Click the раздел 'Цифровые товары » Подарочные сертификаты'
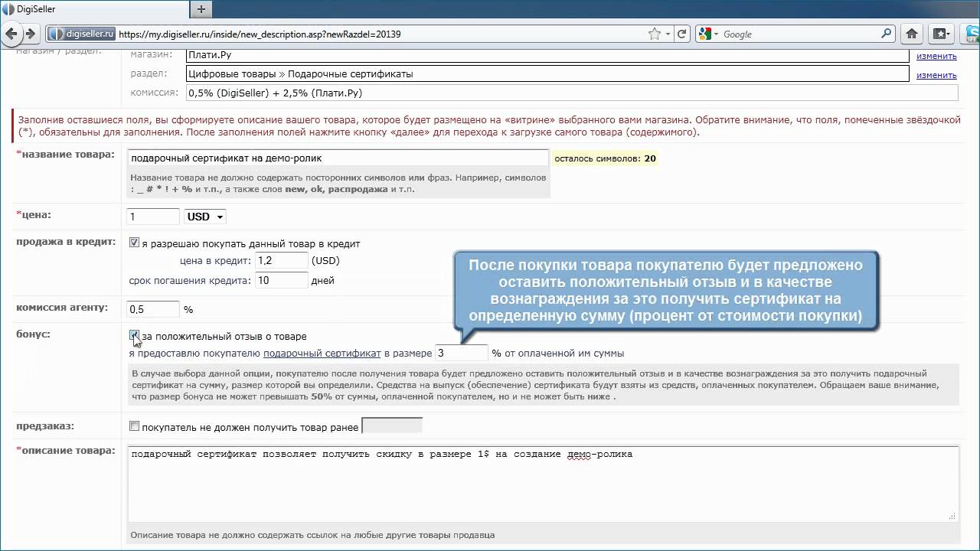 tap(547, 74)
